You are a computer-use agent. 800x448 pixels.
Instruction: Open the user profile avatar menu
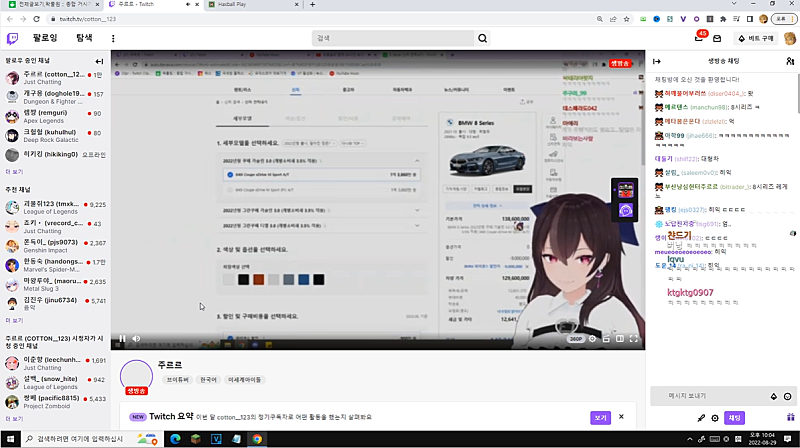coord(790,38)
